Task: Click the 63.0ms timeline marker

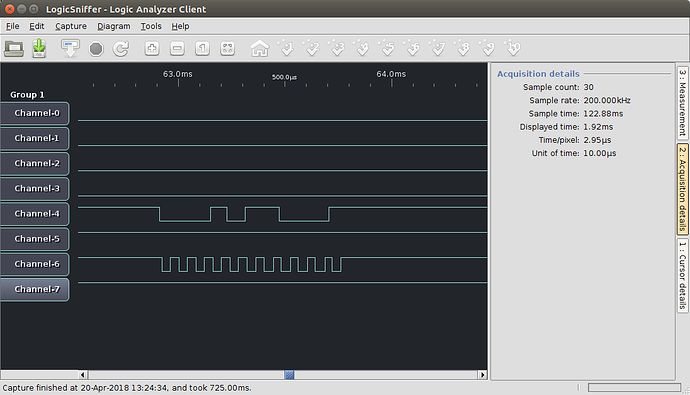Action: point(177,74)
